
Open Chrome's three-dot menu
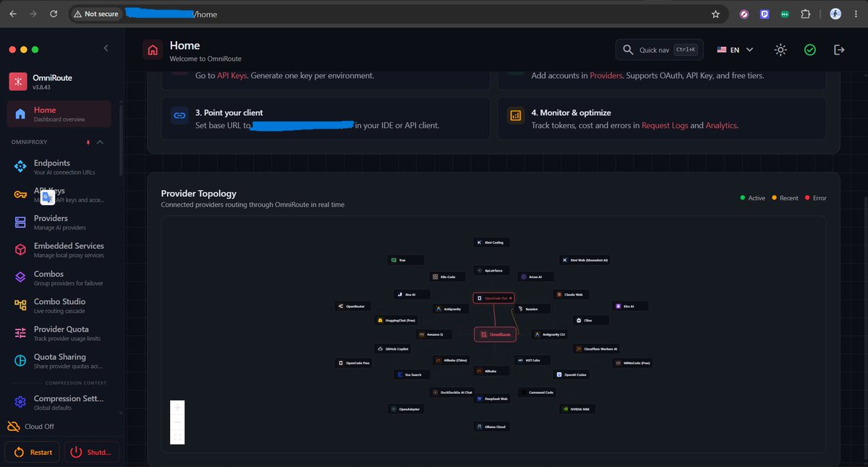click(x=856, y=14)
